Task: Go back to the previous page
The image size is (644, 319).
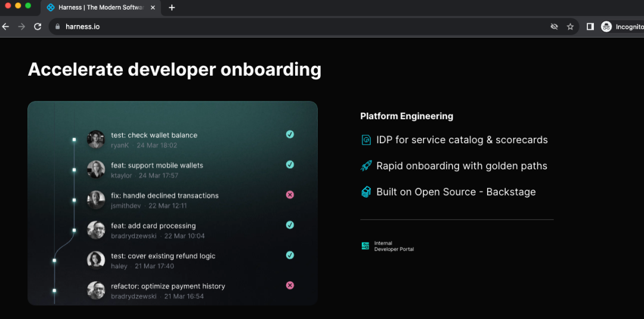Action: pos(6,27)
